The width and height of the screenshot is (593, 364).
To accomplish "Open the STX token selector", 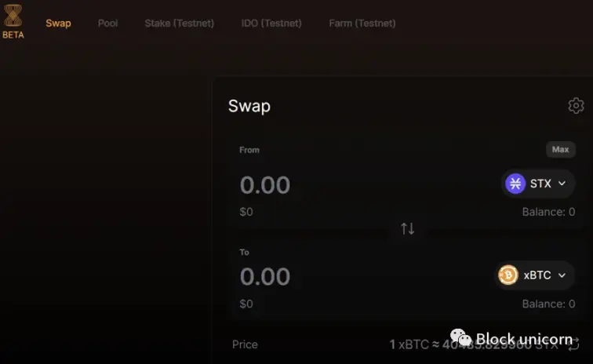I will point(537,184).
